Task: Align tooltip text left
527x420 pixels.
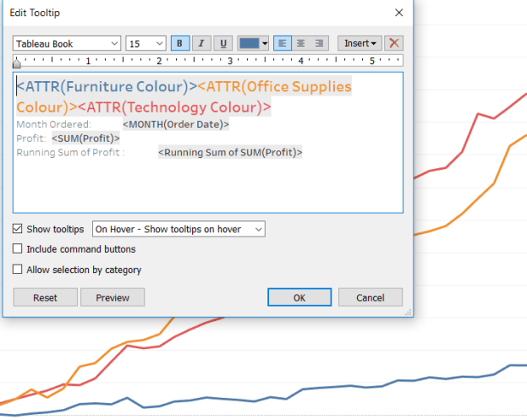Action: [x=283, y=44]
